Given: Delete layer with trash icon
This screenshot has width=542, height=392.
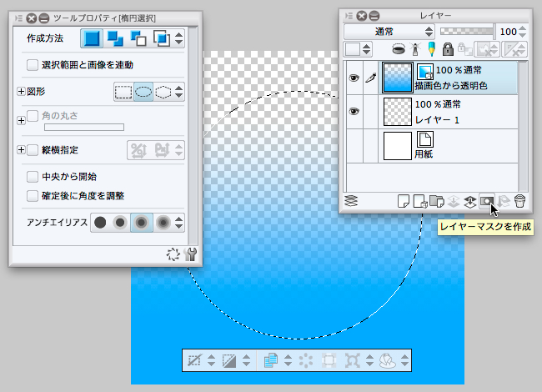Looking at the screenshot, I should tap(519, 201).
